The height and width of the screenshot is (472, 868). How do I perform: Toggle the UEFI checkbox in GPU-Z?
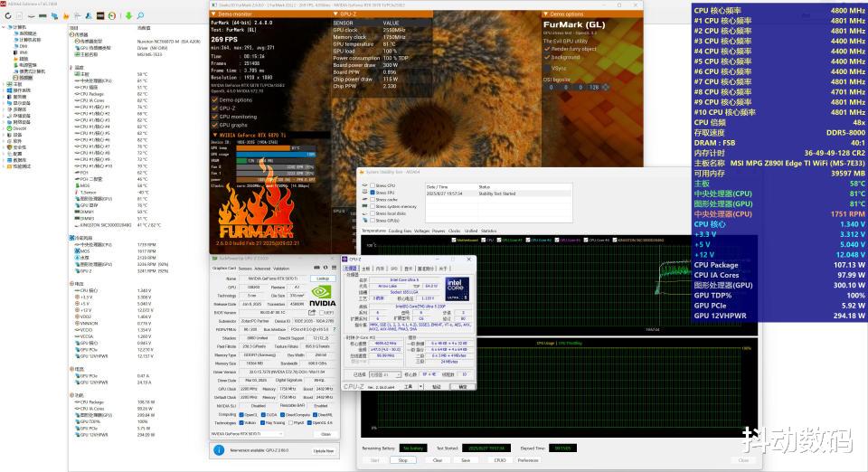pos(322,313)
